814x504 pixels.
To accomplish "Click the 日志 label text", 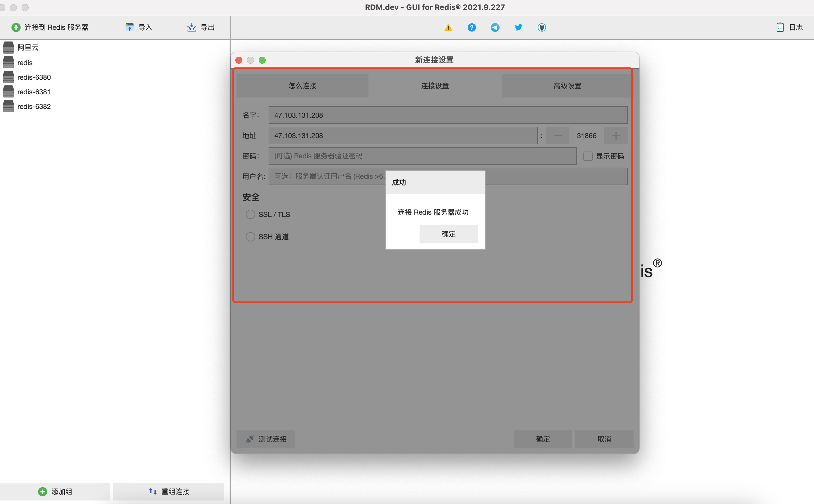I will (x=796, y=27).
